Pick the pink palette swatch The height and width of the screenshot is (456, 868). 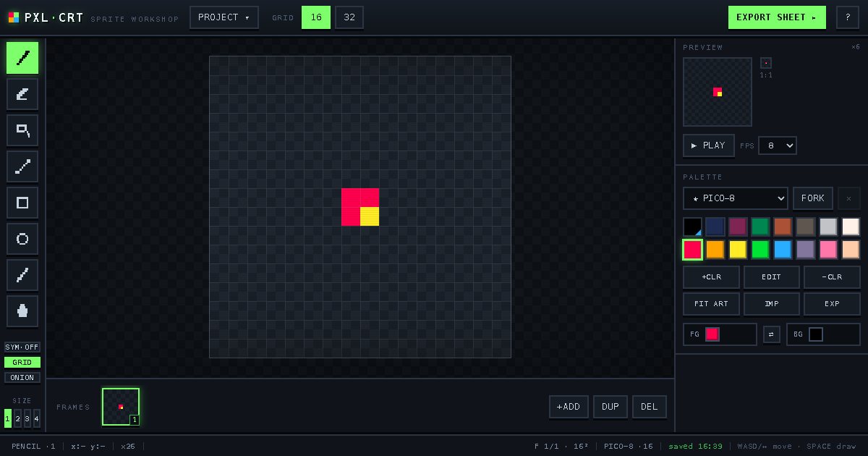(828, 250)
